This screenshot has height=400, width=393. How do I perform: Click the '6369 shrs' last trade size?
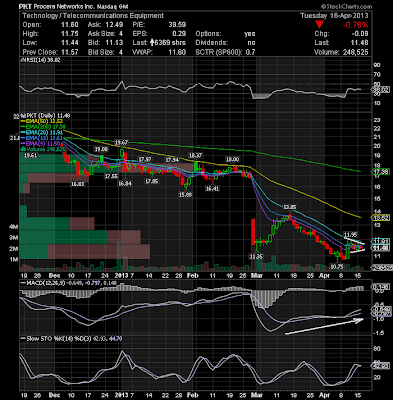(170, 43)
